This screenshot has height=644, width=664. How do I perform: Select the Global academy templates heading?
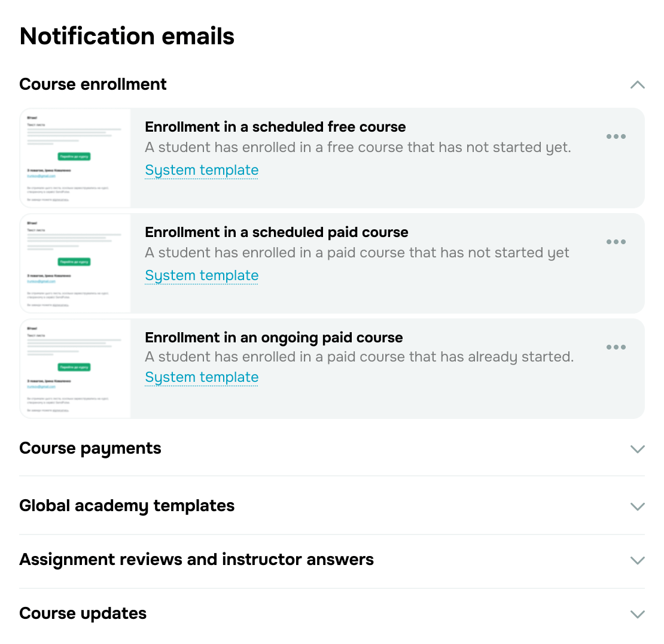click(x=127, y=506)
